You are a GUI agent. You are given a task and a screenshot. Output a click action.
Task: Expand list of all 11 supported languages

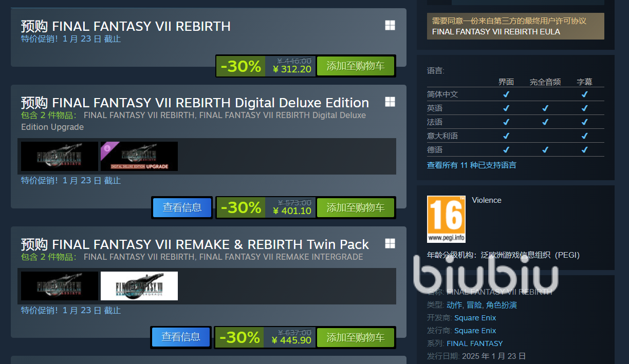click(x=472, y=165)
